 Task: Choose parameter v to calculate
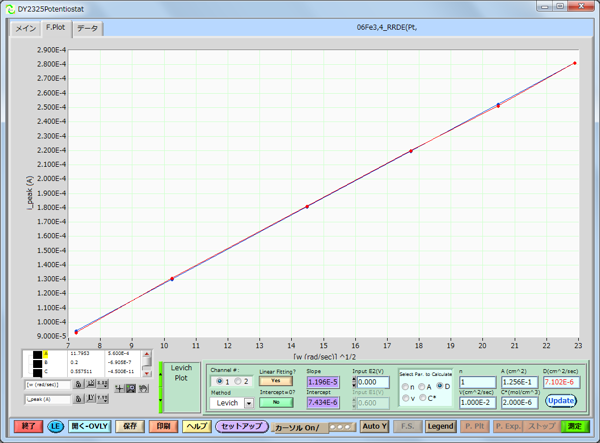[x=405, y=398]
